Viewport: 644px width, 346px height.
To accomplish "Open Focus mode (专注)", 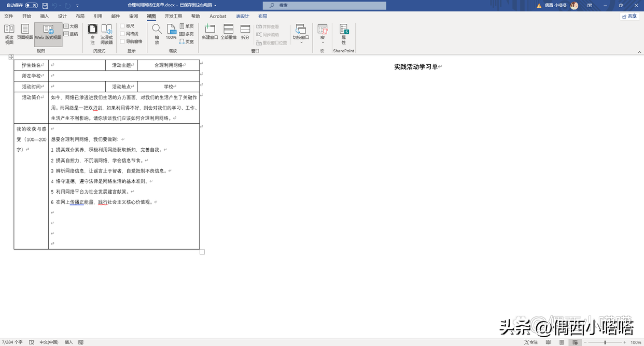I will [x=92, y=34].
